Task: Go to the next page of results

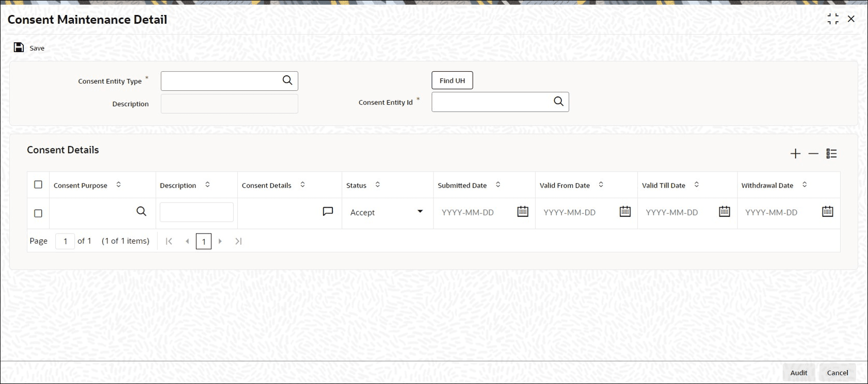Action: (x=220, y=241)
